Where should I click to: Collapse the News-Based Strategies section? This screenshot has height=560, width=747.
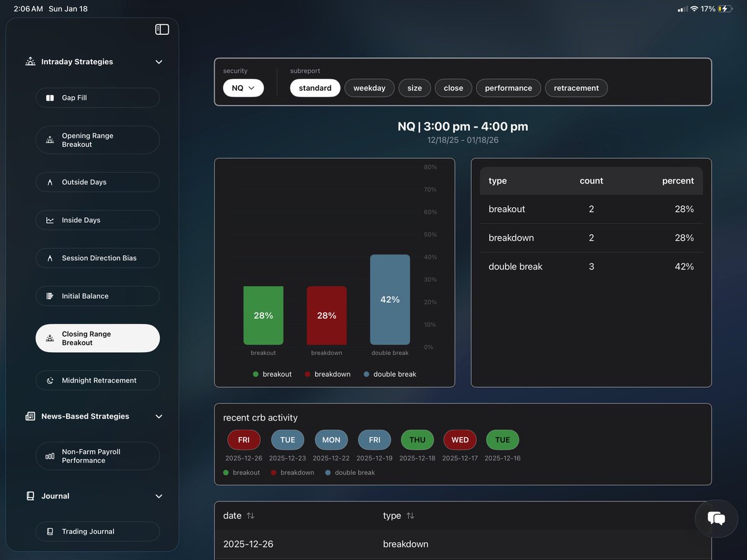tap(159, 416)
